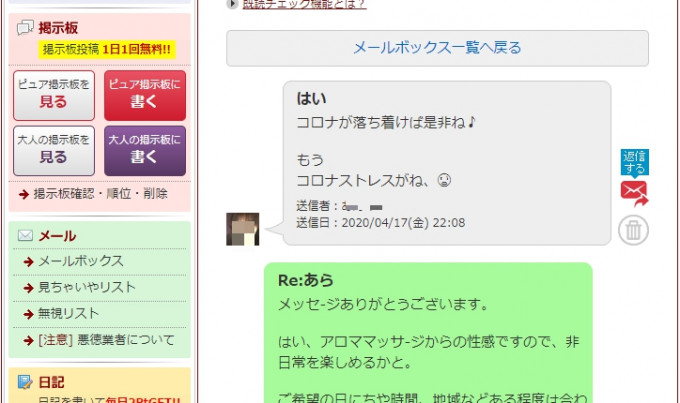Click the red arrow beside 見ちゃいやリスト

tap(29, 288)
